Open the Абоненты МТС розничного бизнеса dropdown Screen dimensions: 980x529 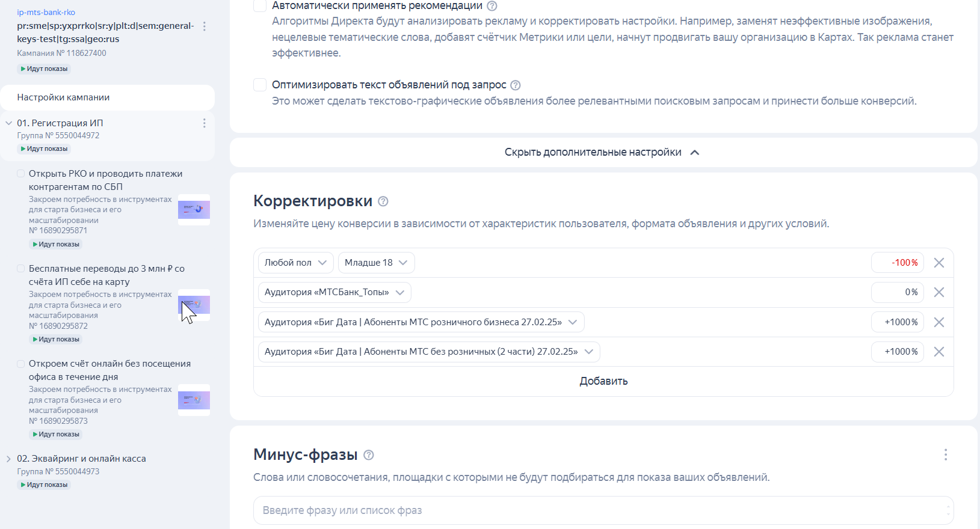pyautogui.click(x=421, y=322)
